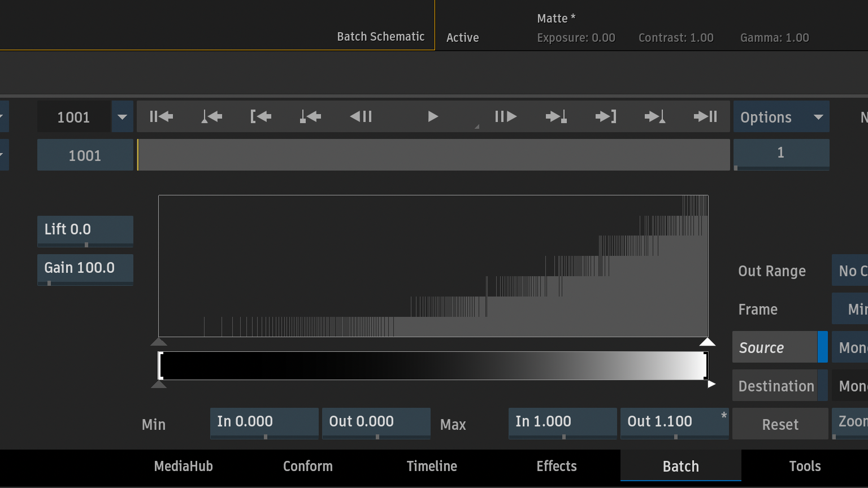868x488 pixels.
Task: Click the Gain 100.0 slider field
Action: pos(85,269)
